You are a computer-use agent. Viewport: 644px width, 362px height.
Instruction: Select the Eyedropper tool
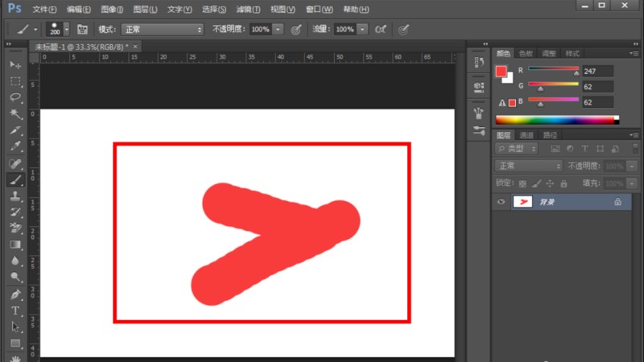click(15, 146)
